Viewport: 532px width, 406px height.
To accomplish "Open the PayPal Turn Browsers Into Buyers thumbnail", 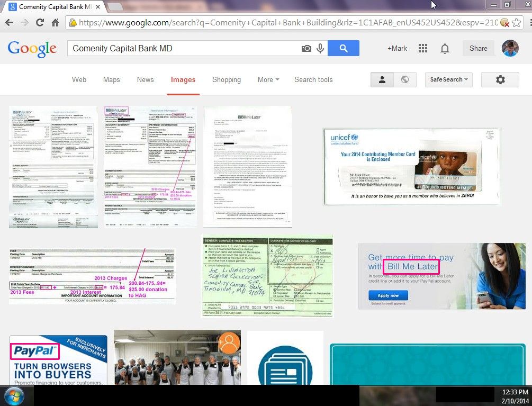I will 58,360.
